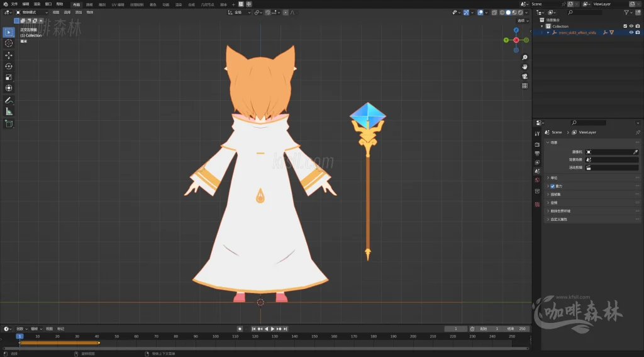Click the current frame number field
This screenshot has width=644, height=357.
pyautogui.click(x=456, y=329)
